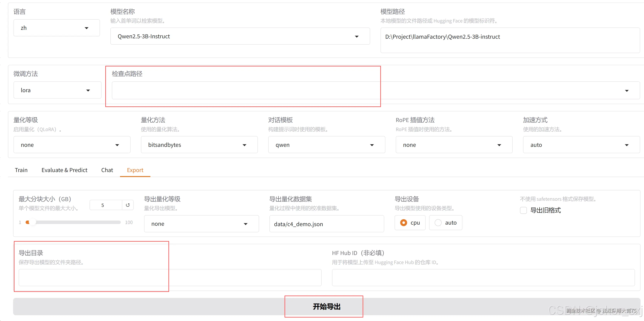
Task: Open the Evaluate & Predict tab
Action: coord(64,170)
